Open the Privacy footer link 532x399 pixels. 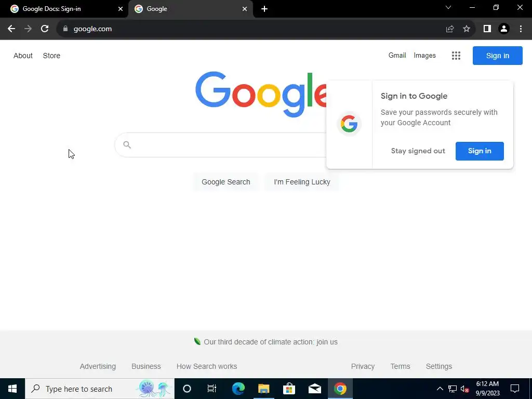(x=363, y=366)
